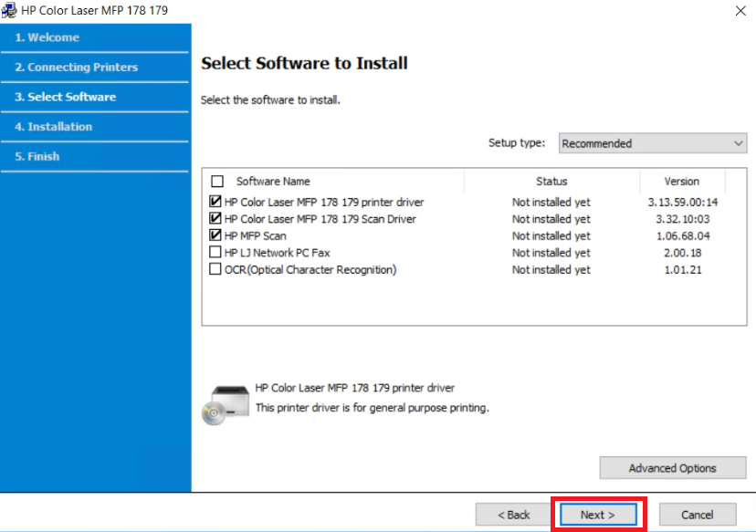Click 'This printer driver is for general purpose printing.'
The image size is (756, 532).
[x=373, y=408]
